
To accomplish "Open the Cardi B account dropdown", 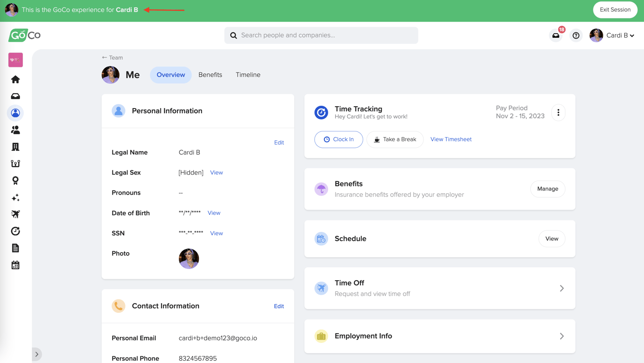I will pos(612,35).
